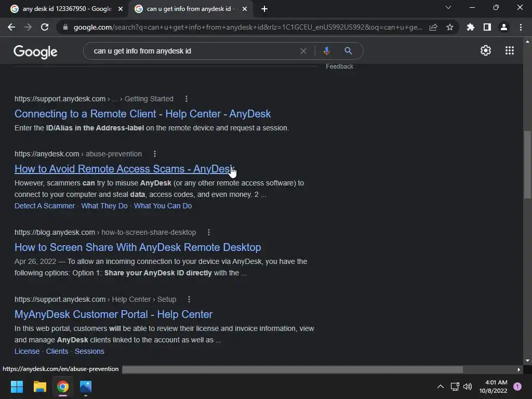Screen dimensions: 532x399
Task: Click the support.anydesk.com Getting Started breadcrumb
Action: (x=94, y=99)
